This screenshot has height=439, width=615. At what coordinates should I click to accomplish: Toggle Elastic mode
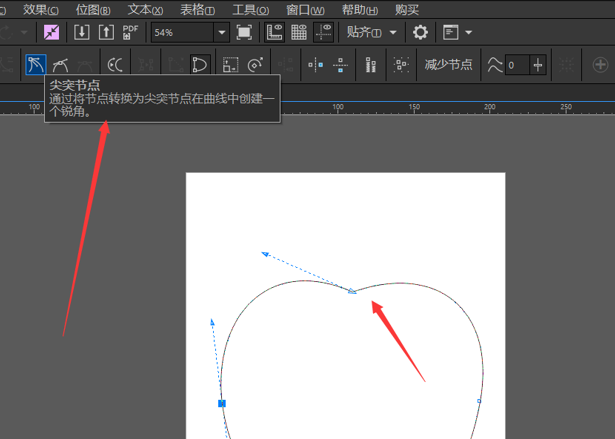tap(371, 65)
